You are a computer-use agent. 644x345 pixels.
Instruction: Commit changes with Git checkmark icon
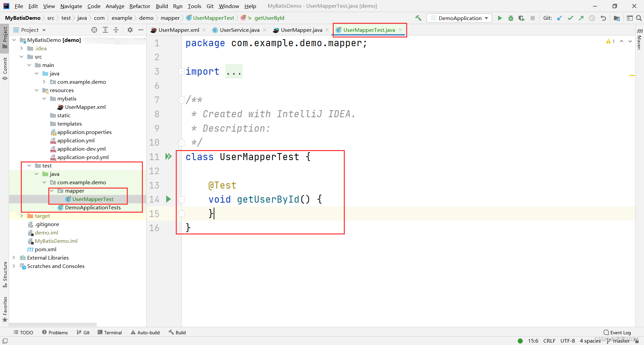coord(570,18)
